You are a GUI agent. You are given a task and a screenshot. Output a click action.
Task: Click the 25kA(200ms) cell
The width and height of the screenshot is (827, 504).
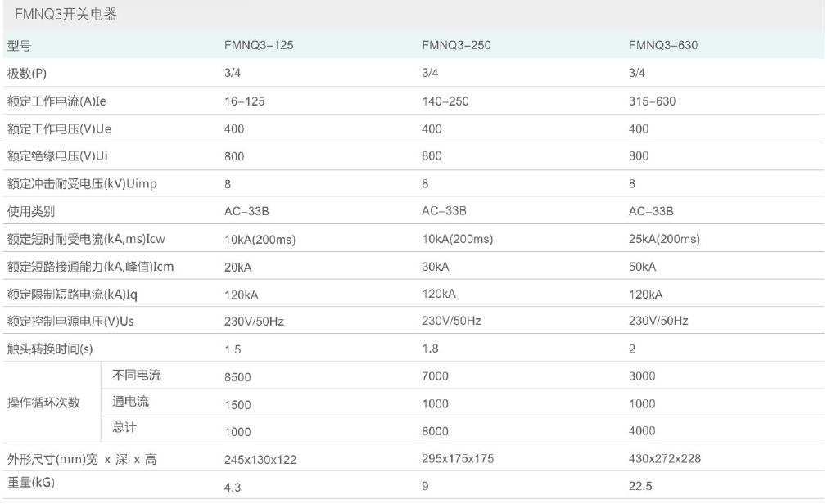664,239
